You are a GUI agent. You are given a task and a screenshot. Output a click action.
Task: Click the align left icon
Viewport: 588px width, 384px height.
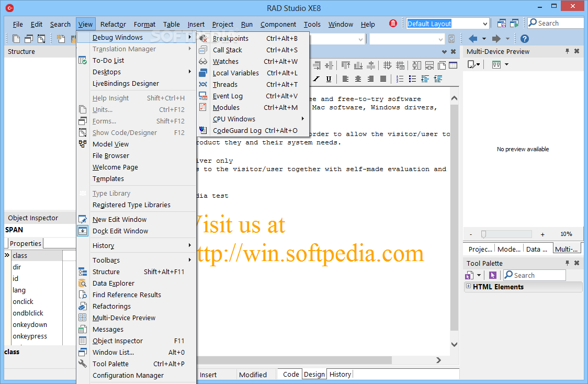tap(345, 79)
